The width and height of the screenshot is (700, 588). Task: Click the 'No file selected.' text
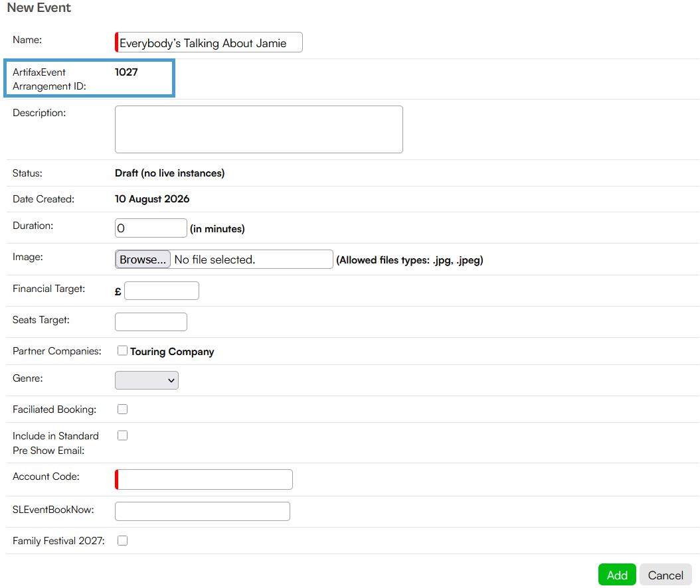215,259
